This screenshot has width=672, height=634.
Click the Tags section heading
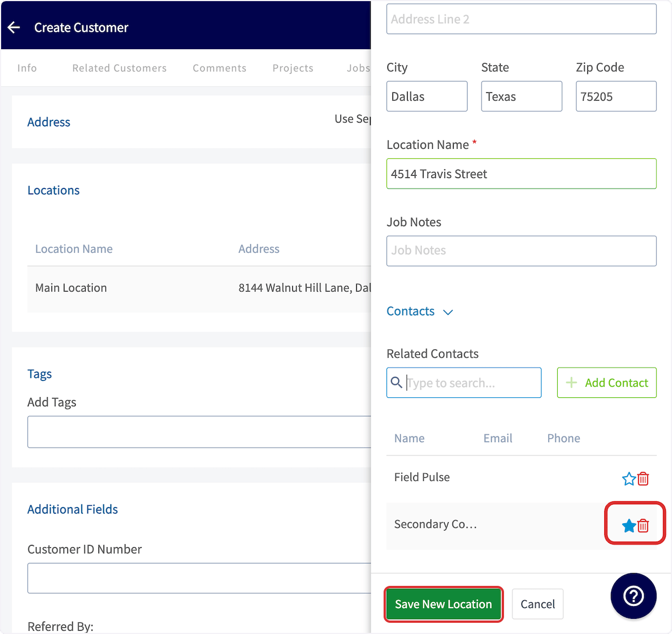39,374
